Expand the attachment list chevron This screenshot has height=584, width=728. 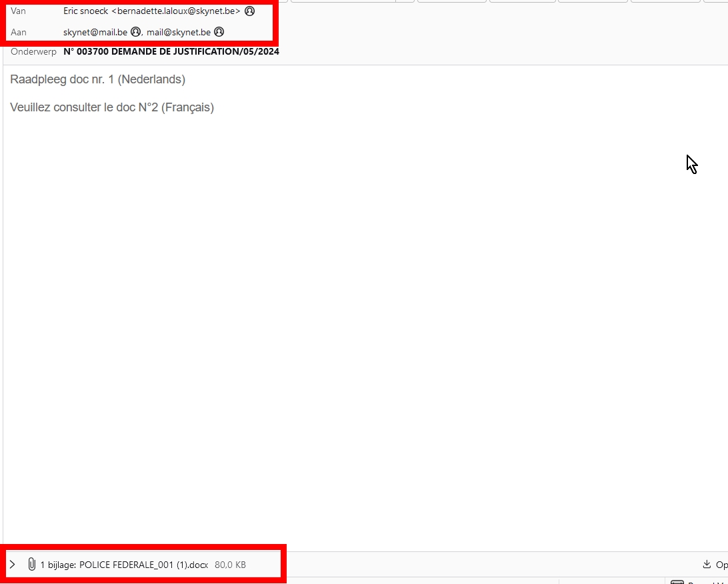click(x=12, y=565)
